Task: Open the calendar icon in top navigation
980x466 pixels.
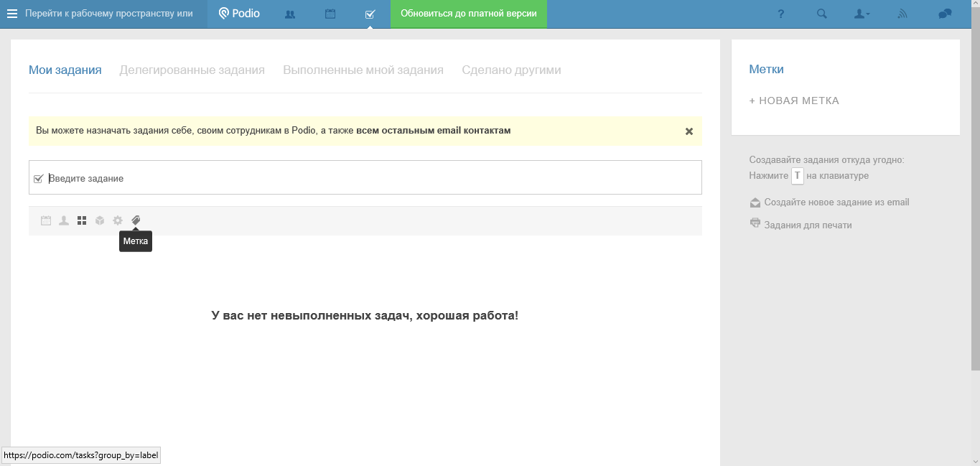Action: 330,13
